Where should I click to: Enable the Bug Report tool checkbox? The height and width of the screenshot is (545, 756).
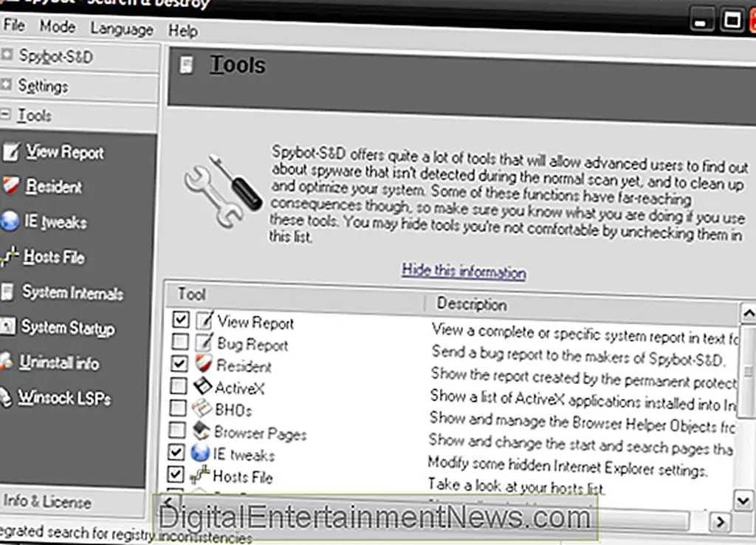point(179,343)
